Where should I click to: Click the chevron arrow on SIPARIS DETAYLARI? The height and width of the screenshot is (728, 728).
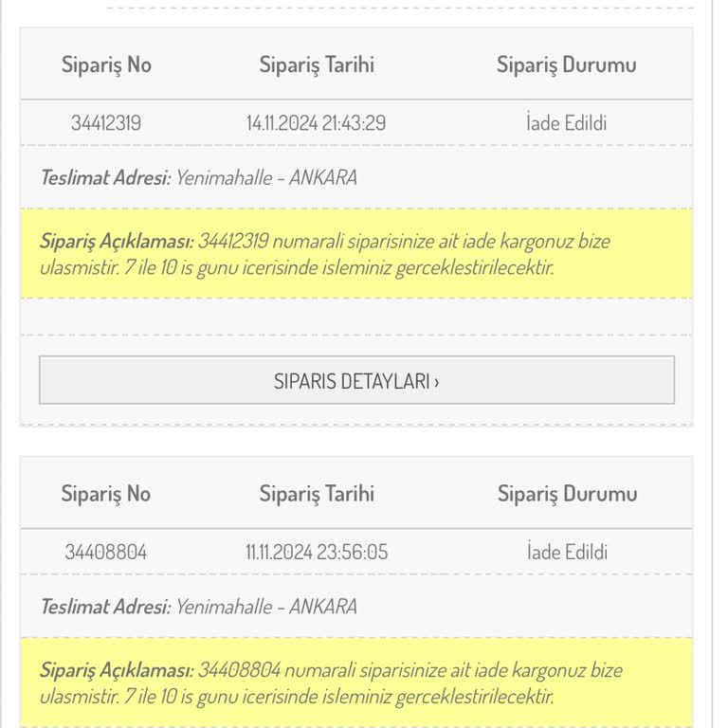point(436,382)
